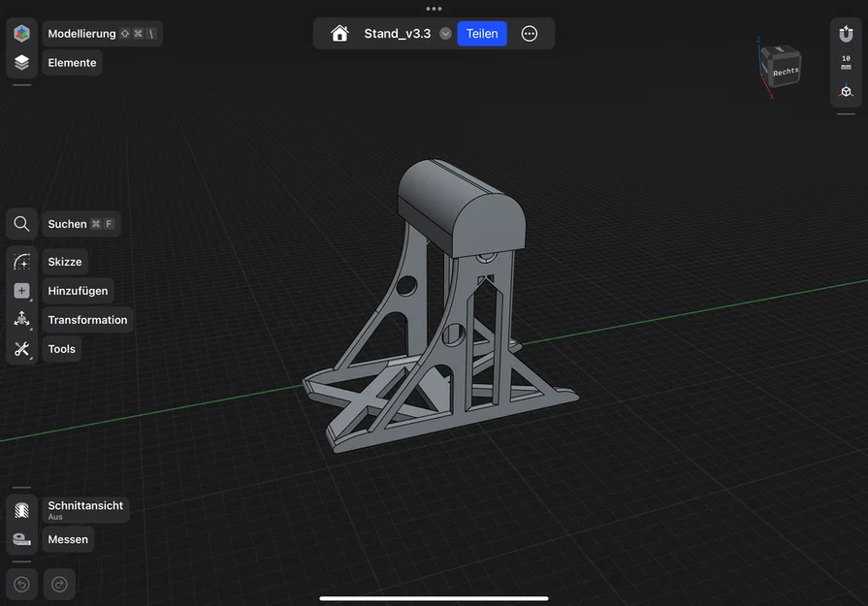Click the Teilen share button
The image size is (868, 606).
pos(482,34)
